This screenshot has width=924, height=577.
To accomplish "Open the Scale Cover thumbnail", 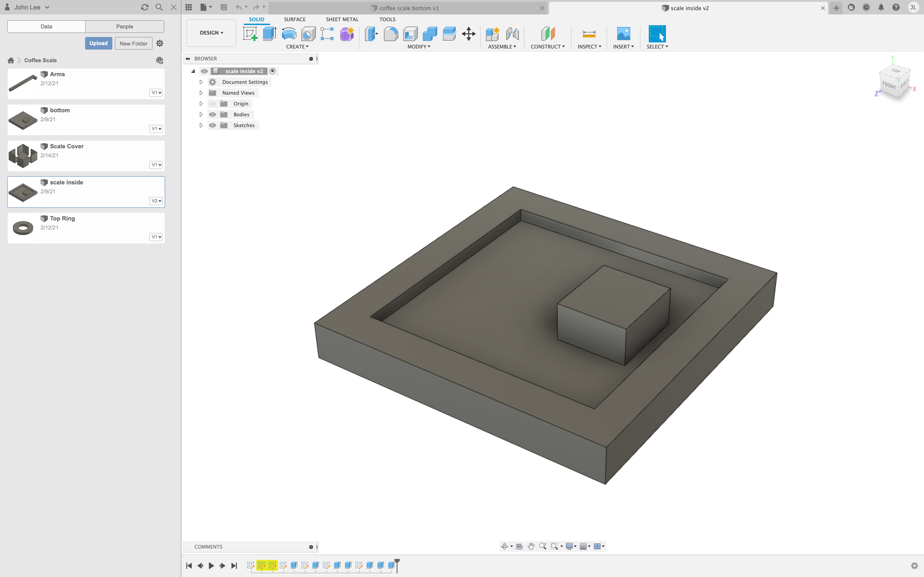I will click(23, 156).
